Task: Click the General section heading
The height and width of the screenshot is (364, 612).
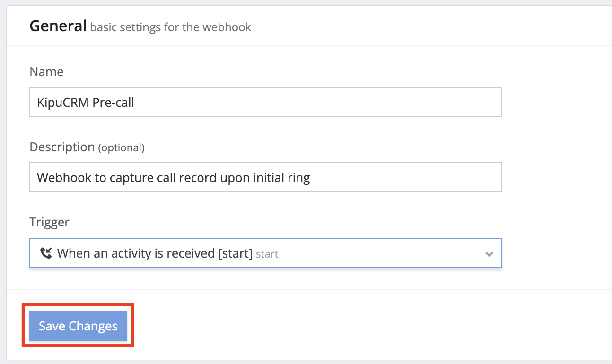Action: click(x=58, y=26)
